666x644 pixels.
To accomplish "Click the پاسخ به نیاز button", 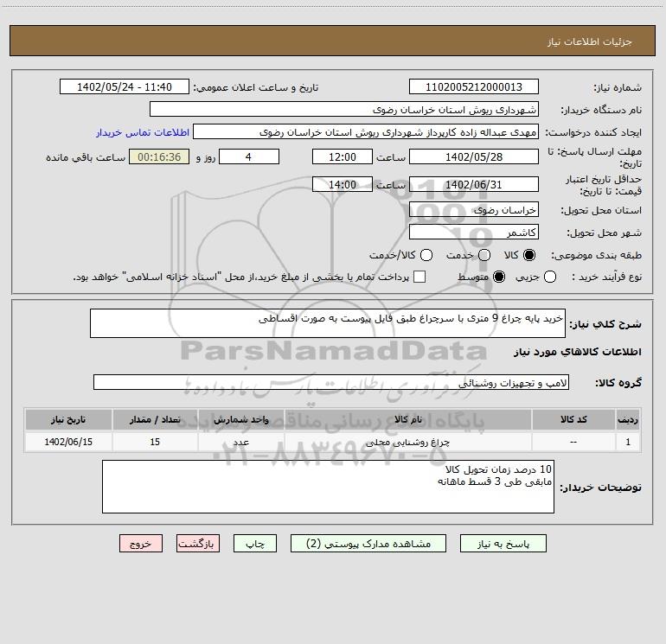I will click(x=503, y=544).
